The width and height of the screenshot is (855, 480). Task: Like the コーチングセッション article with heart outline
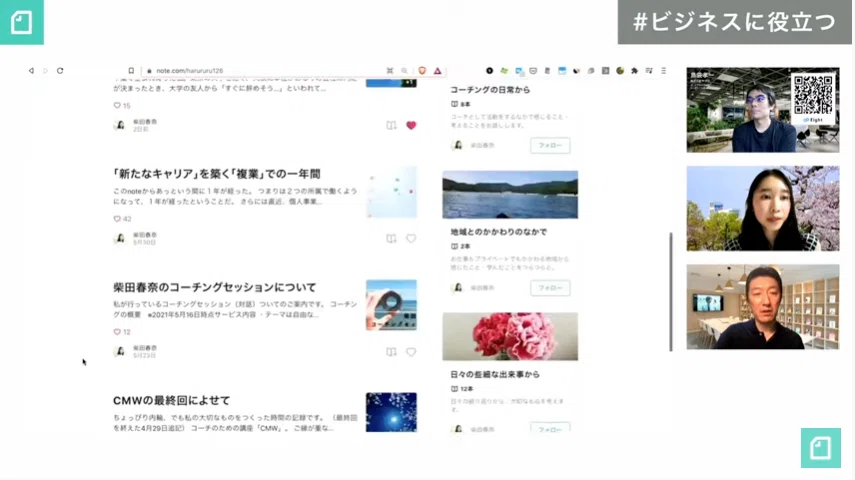[411, 352]
